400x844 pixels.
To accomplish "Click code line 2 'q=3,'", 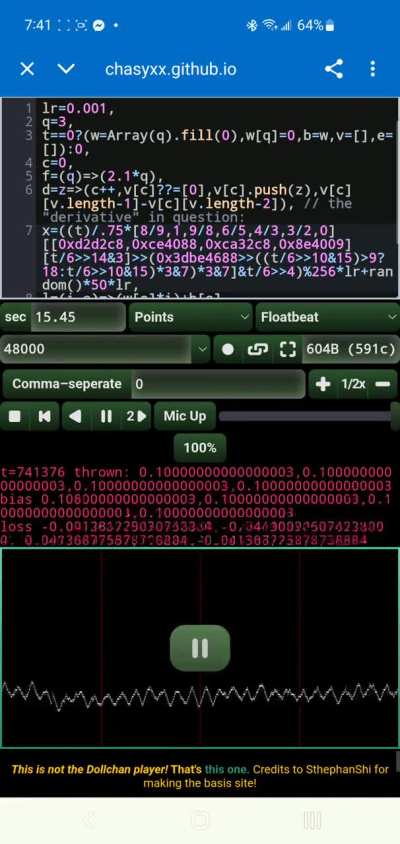I will coord(57,122).
